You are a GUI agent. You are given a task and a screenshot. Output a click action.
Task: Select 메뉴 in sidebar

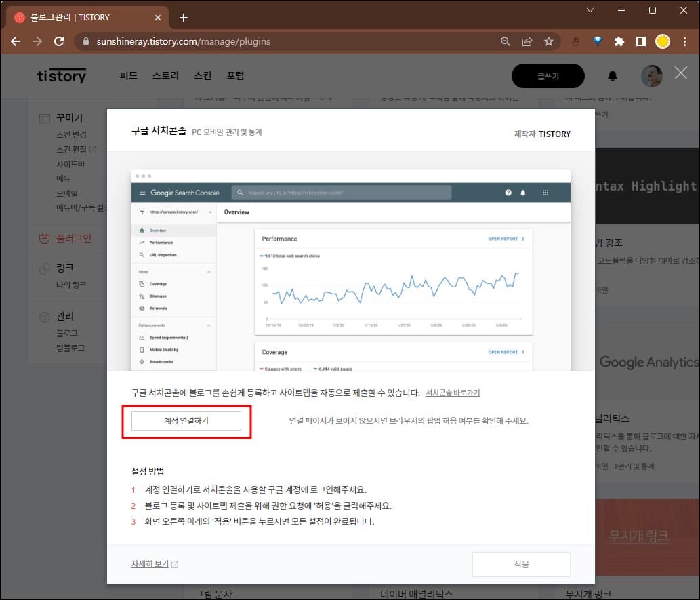(64, 178)
